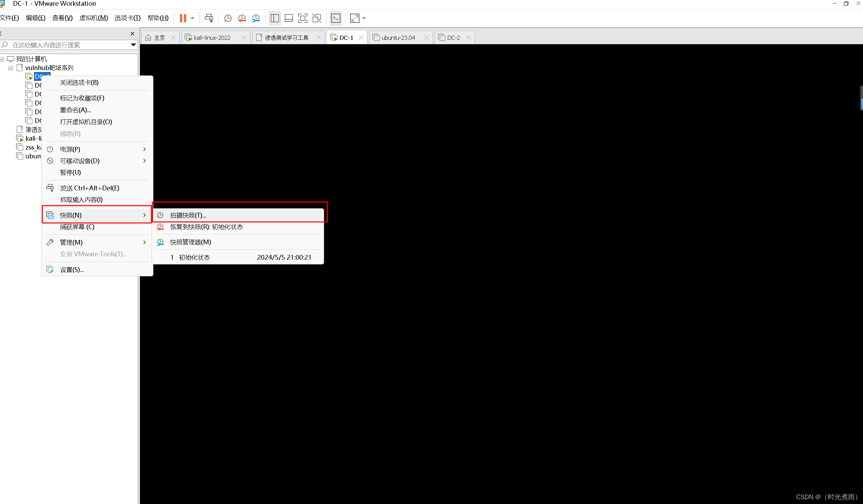Choose 暂停(U) in context menu
The image size is (863, 504).
97,172
